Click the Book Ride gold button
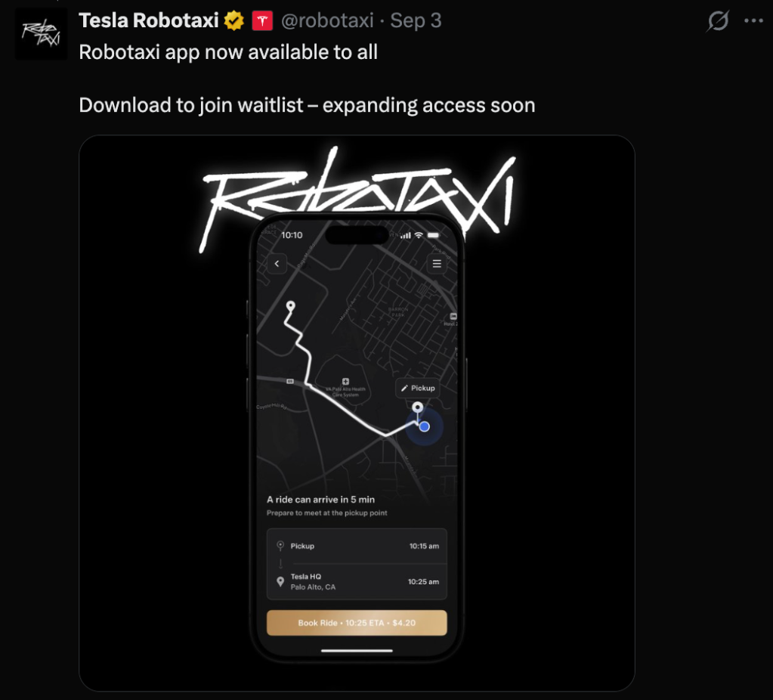The height and width of the screenshot is (700, 773). click(x=357, y=623)
